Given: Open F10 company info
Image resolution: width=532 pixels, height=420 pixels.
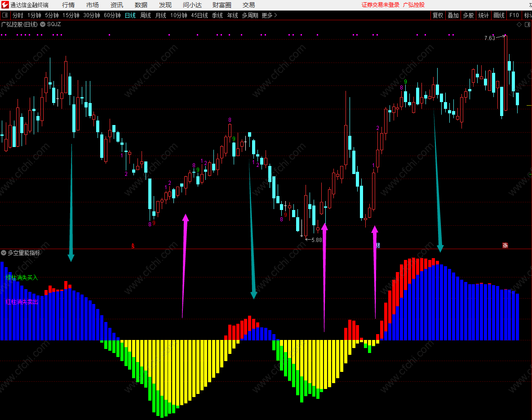Looking at the screenshot, I should pos(514,15).
